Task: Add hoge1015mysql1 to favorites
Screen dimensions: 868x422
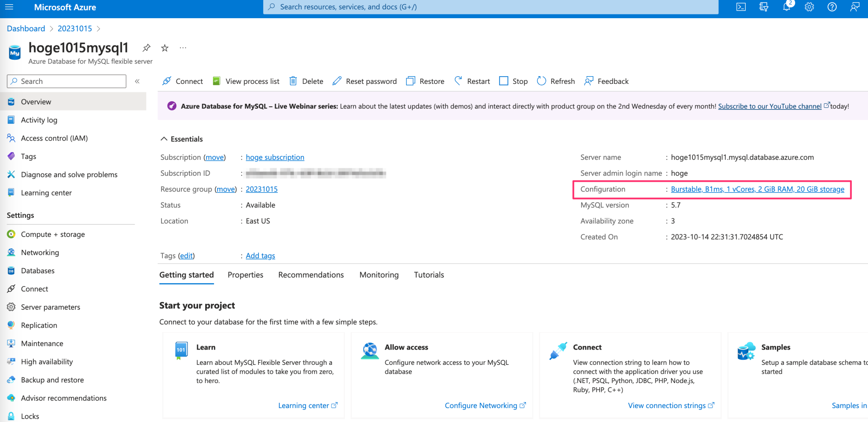Action: click(x=164, y=48)
